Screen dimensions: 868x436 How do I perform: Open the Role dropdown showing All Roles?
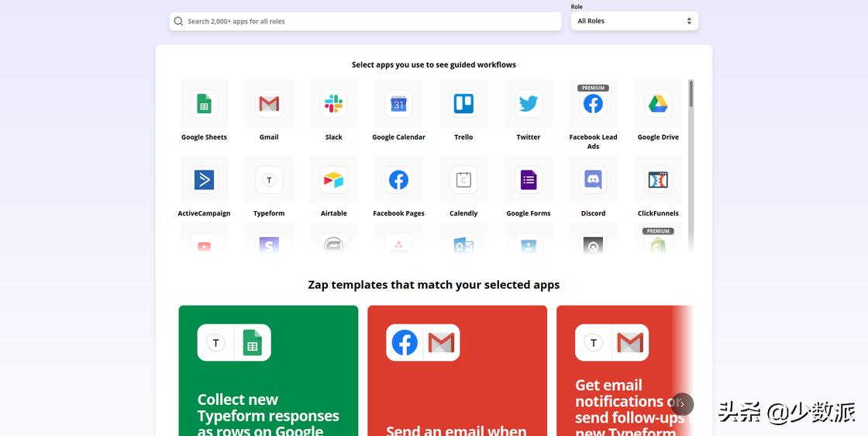pos(635,21)
